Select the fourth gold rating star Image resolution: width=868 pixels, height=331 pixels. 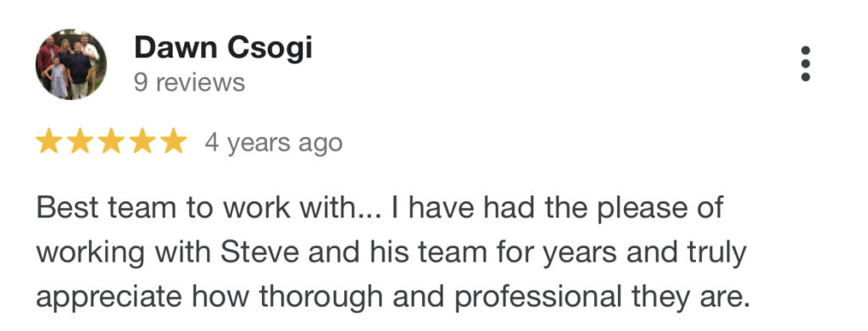(x=142, y=141)
